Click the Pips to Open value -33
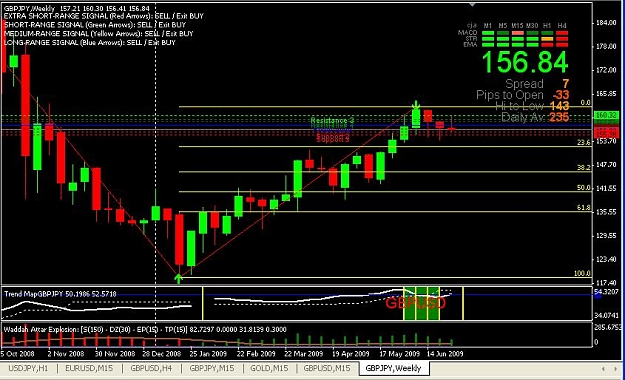The height and width of the screenshot is (380, 625). pyautogui.click(x=561, y=95)
